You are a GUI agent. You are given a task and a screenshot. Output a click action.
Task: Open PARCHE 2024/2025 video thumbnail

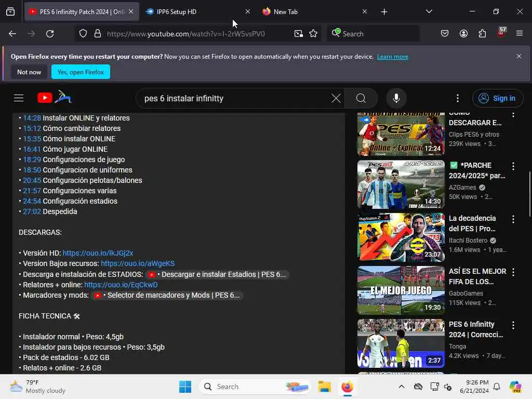(401, 184)
